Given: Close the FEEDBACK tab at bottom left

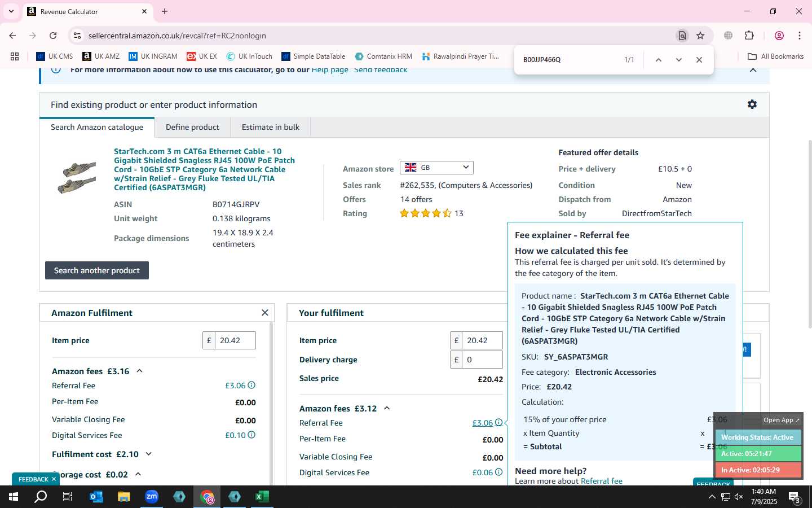Looking at the screenshot, I should coord(54,479).
